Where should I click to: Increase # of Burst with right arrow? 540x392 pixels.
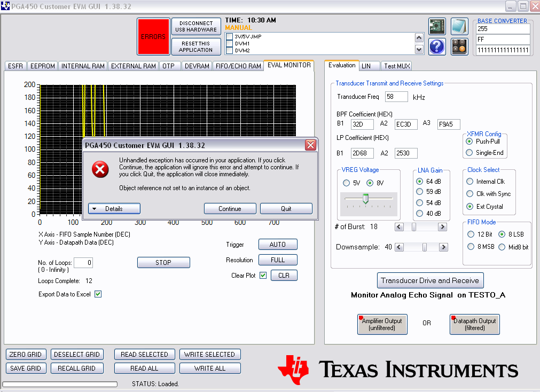443,226
